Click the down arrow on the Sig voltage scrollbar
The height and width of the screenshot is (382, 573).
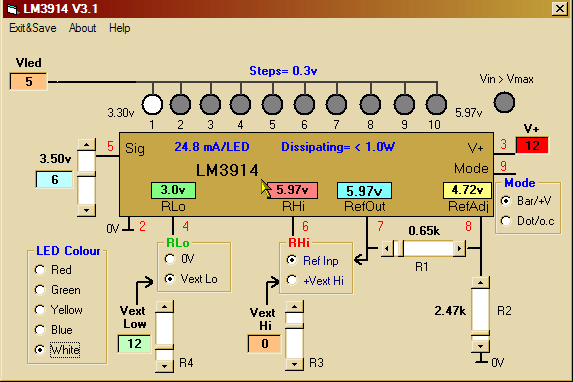tap(87, 210)
